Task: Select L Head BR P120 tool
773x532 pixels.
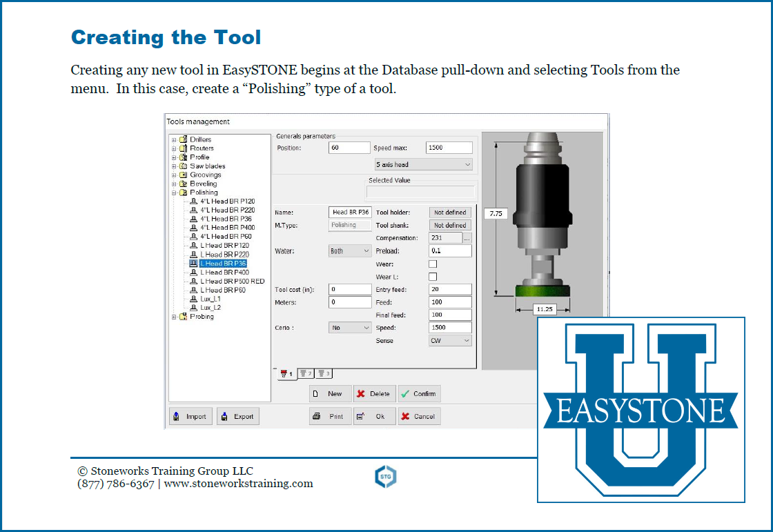Action: pyautogui.click(x=224, y=246)
